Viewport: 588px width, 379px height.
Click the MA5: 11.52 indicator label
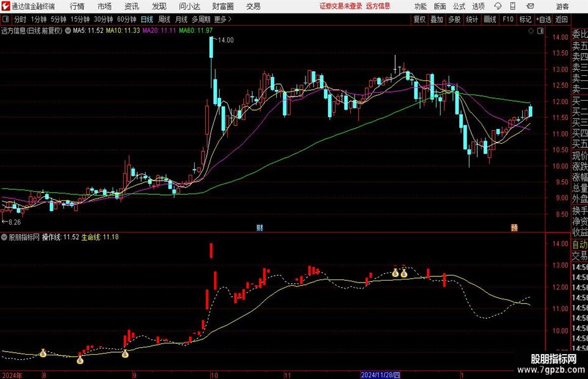pos(88,30)
